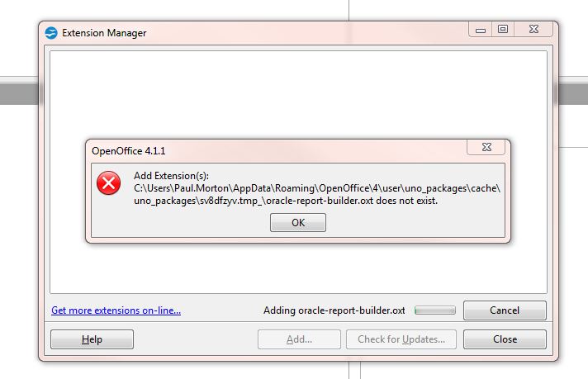Open Help for the Extension Manager

click(92, 339)
